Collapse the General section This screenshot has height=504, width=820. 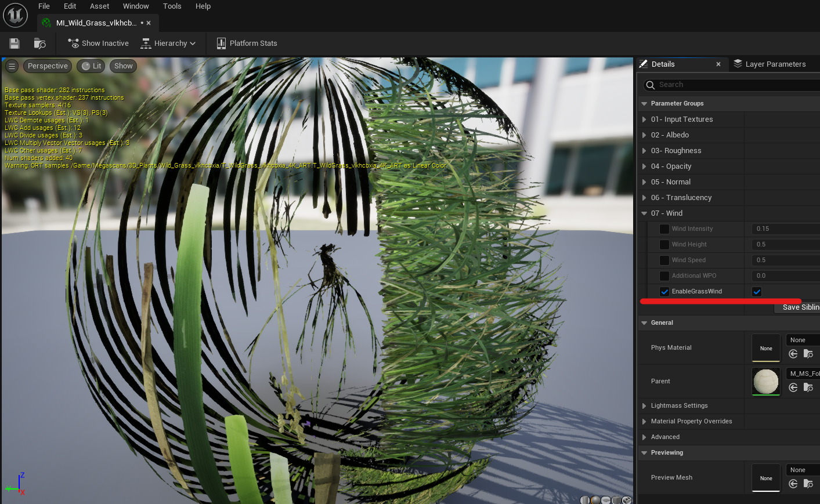tap(644, 323)
